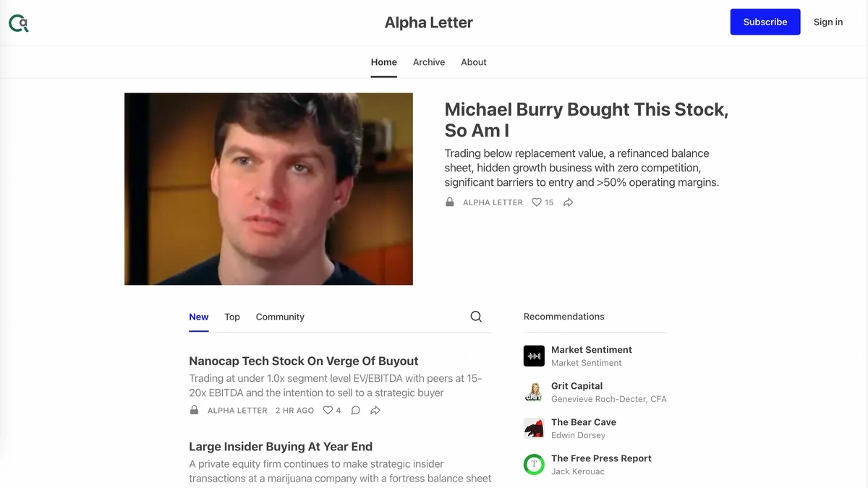Open the Grit Capital avatar icon
Viewport: 868px width, 488px height.
534,392
